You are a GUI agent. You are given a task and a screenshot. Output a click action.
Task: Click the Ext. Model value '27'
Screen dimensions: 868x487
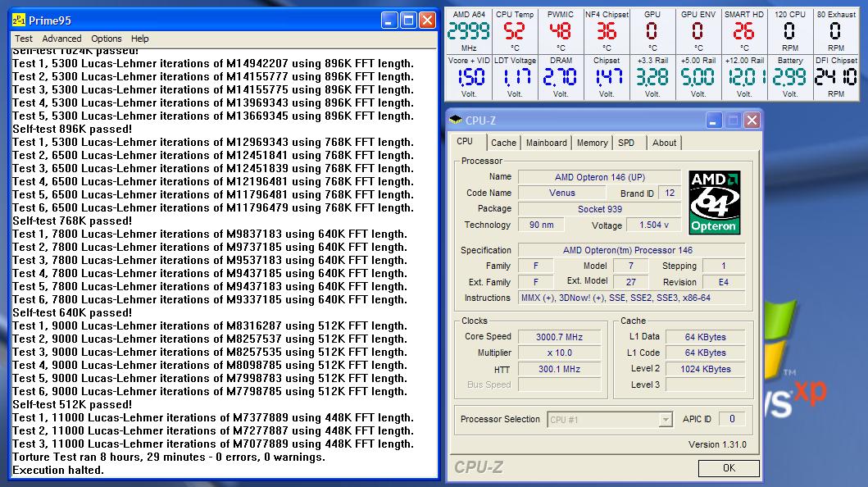pos(630,282)
